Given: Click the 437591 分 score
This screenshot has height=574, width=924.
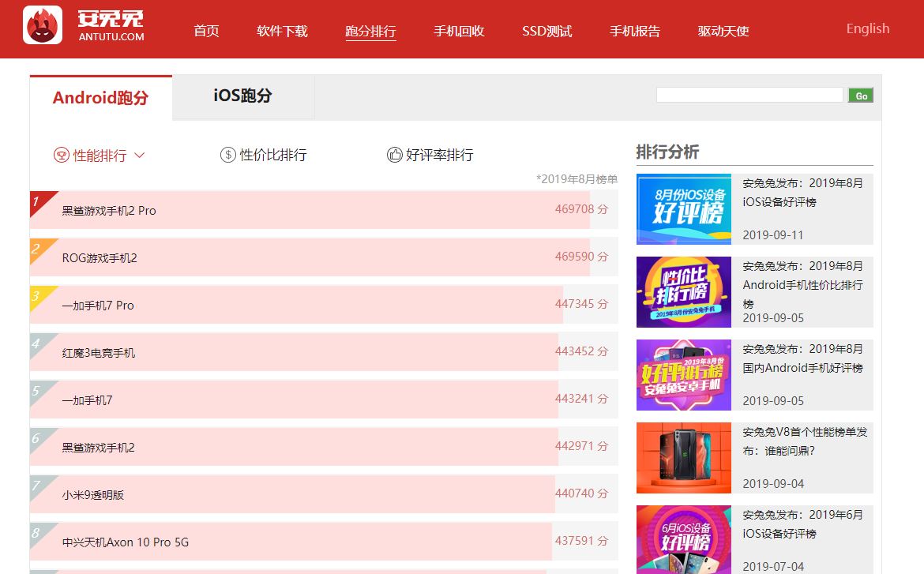Looking at the screenshot, I should tap(581, 541).
